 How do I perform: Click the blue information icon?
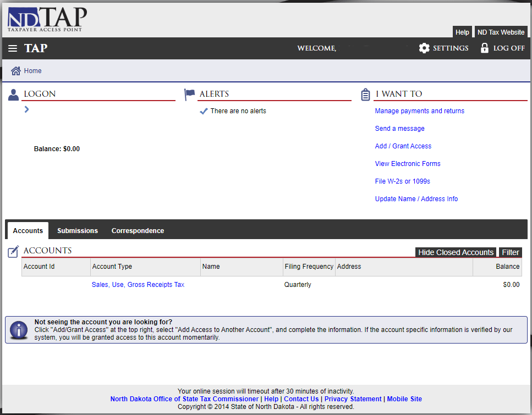19,330
